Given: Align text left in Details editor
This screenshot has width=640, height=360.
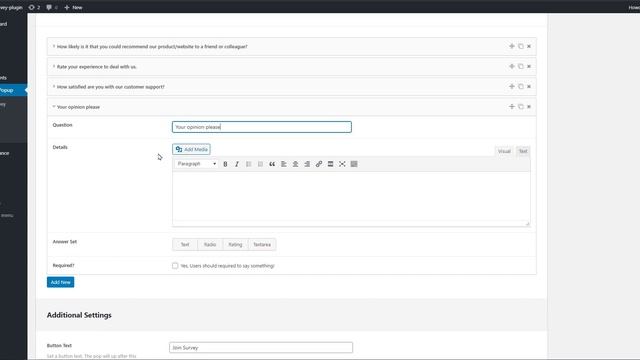Looking at the screenshot, I should click(x=284, y=164).
